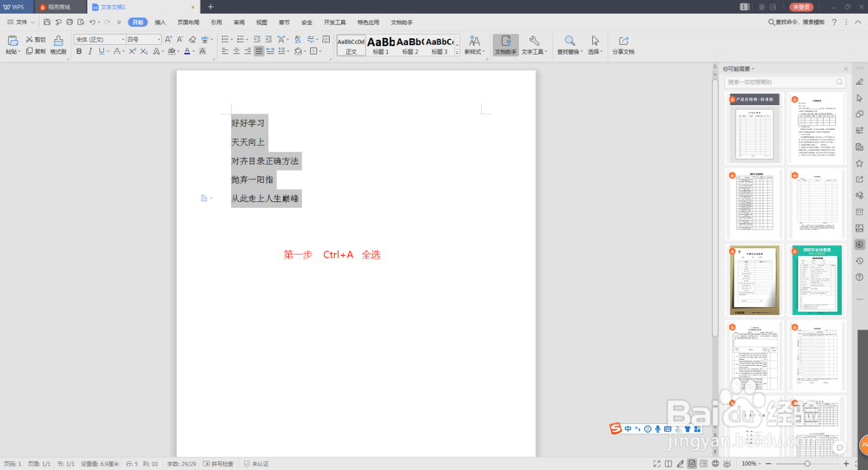Click the Superscript X² icon

tap(132, 51)
